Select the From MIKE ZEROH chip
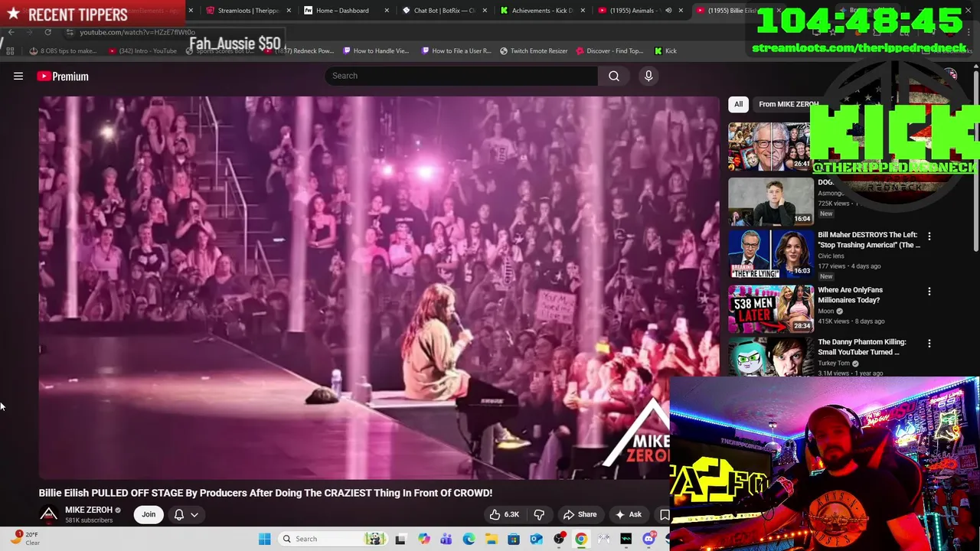 tap(789, 104)
